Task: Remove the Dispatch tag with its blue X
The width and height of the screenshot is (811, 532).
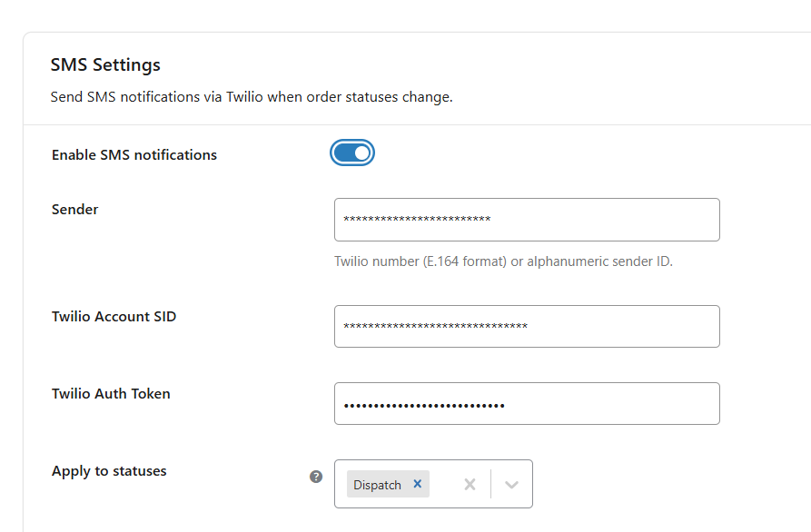Action: (418, 484)
